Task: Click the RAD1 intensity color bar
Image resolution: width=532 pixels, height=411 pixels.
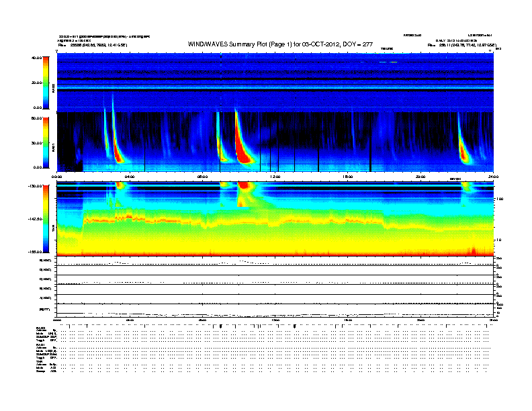Action: 46,143
